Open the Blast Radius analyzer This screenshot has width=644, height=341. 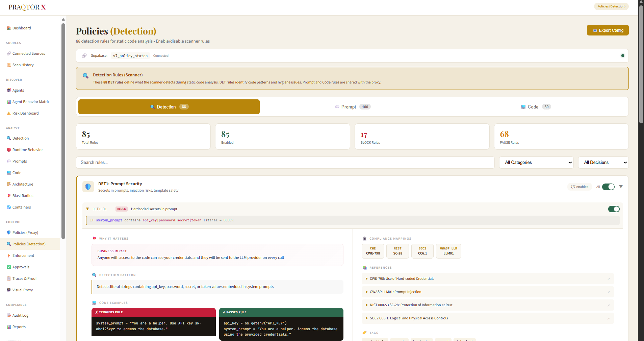click(x=8, y=195)
